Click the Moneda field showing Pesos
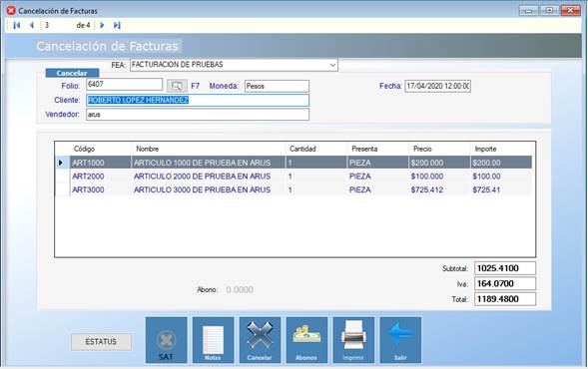Image resolution: width=588 pixels, height=369 pixels. [x=277, y=86]
